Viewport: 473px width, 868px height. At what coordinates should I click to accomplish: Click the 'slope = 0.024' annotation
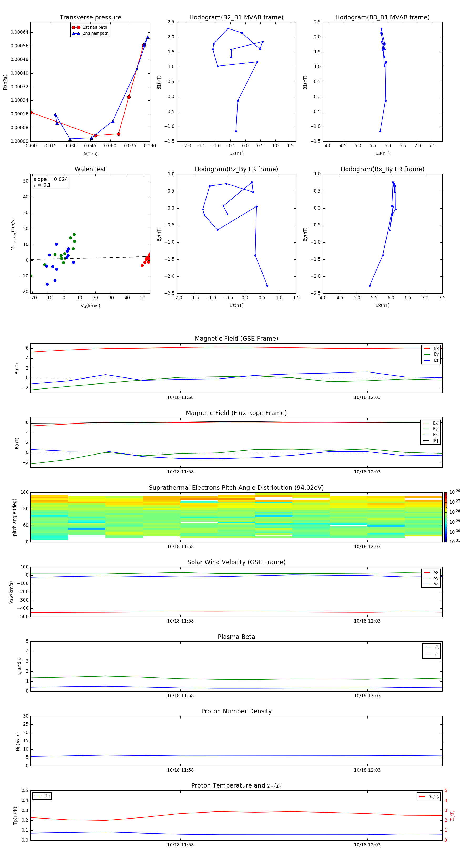pyautogui.click(x=50, y=179)
